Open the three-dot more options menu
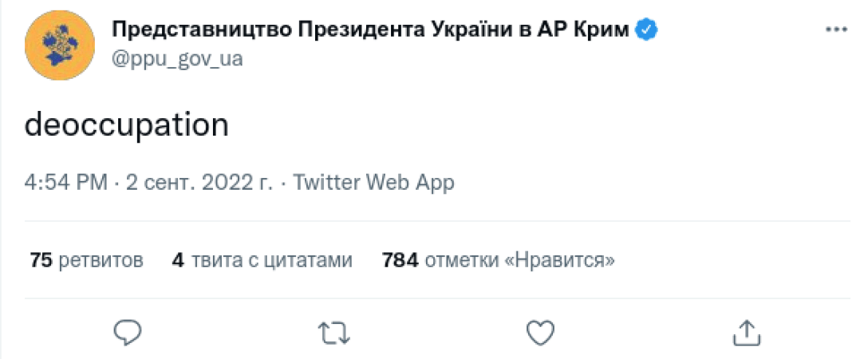This screenshot has width=868, height=359. (x=835, y=30)
